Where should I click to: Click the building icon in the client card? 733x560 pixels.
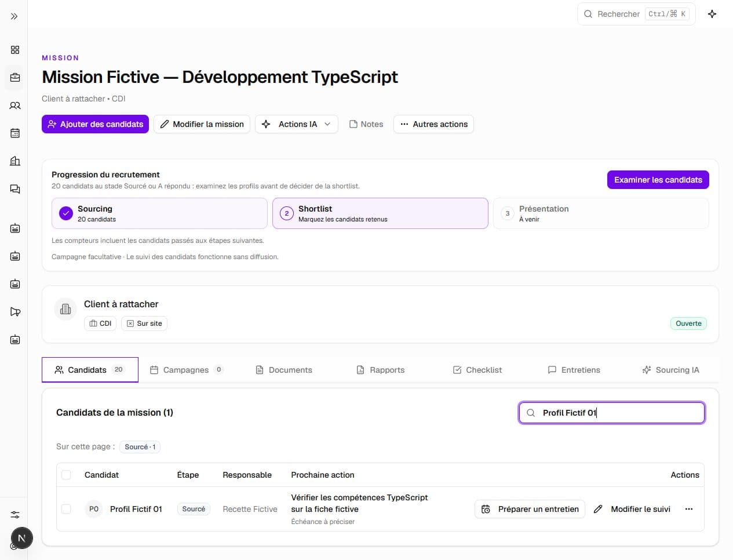click(65, 309)
